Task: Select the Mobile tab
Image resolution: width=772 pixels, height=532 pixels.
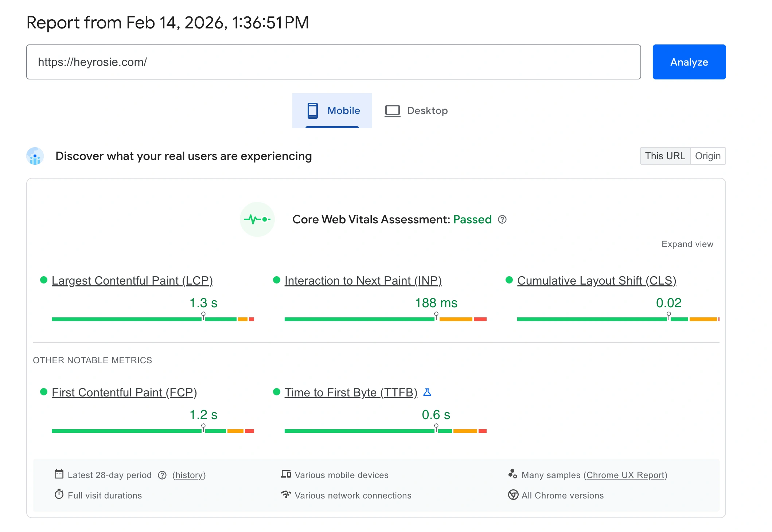Action: tap(332, 110)
